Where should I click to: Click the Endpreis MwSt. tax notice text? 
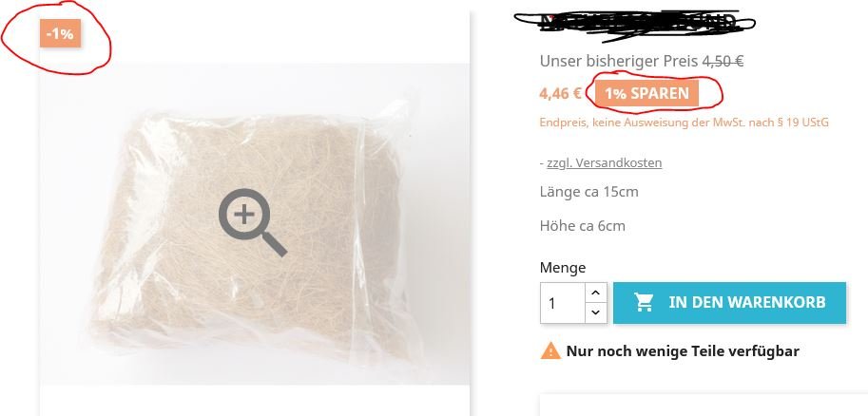click(x=685, y=123)
